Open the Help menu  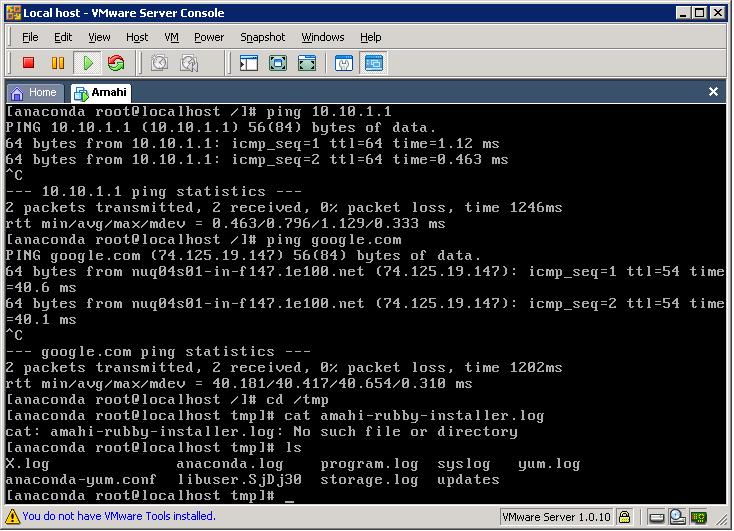pos(370,37)
